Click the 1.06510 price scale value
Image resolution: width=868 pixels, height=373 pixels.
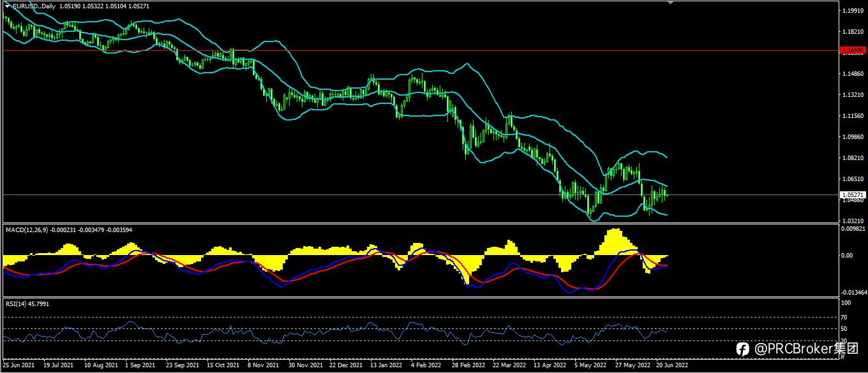click(853, 179)
